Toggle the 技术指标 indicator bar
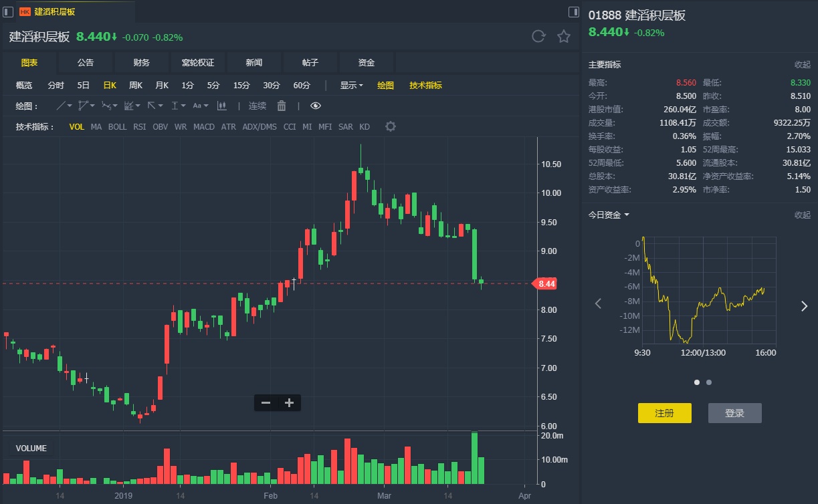Viewport: 818px width, 504px height. (425, 85)
